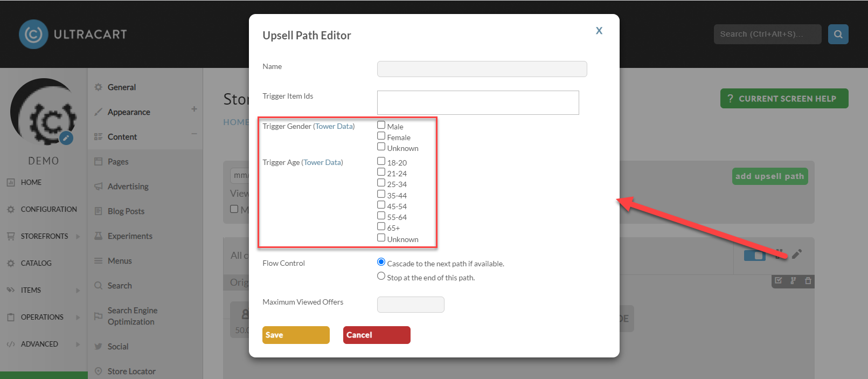Image resolution: width=868 pixels, height=379 pixels.
Task: Click the Trigger Item Ids input field
Action: pyautogui.click(x=478, y=102)
